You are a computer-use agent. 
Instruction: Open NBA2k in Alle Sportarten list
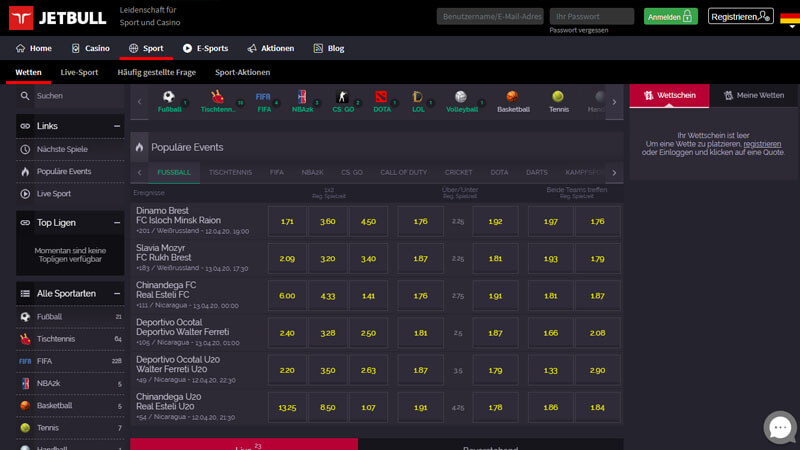tap(70, 383)
